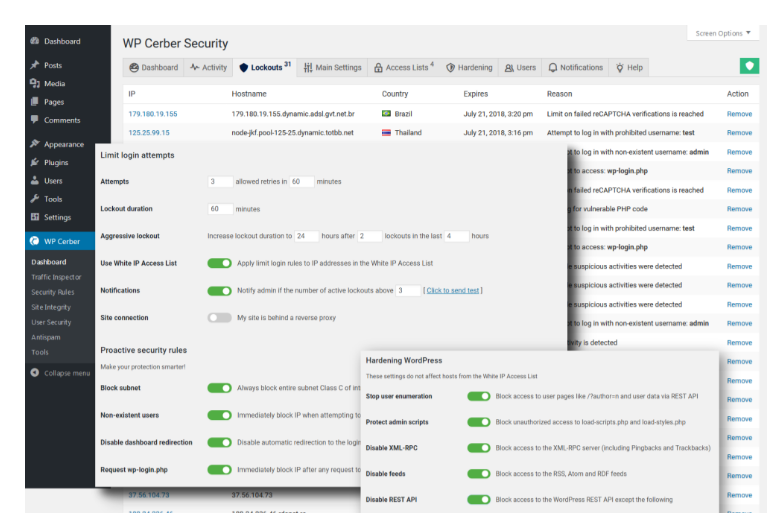Click the Attempts allowed retries input field
The width and height of the screenshot is (767, 513).
coord(219,182)
